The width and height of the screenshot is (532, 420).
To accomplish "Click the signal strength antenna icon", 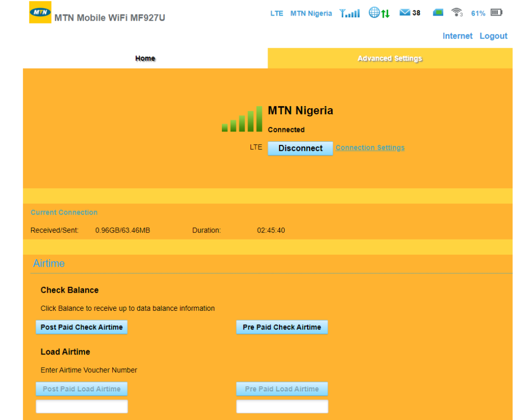I will click(x=350, y=13).
